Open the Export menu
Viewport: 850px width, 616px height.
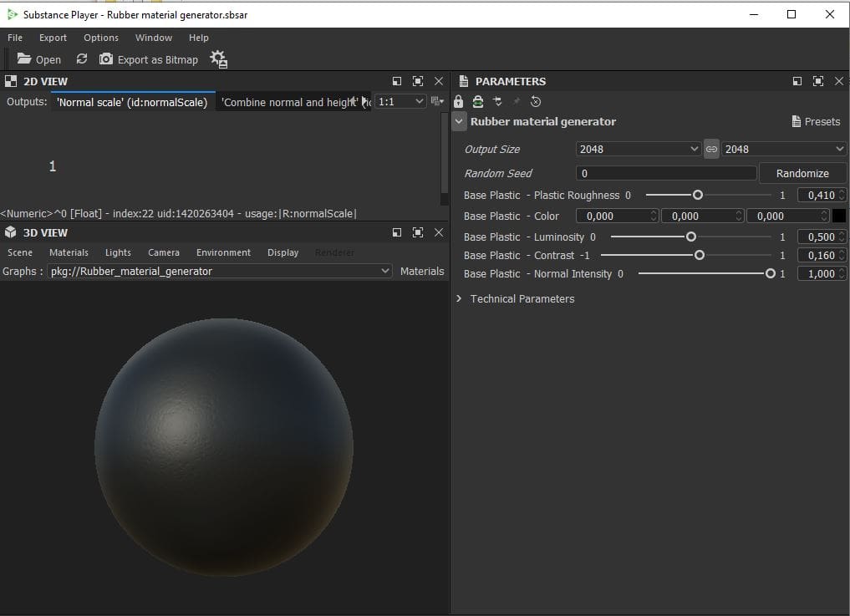(53, 38)
